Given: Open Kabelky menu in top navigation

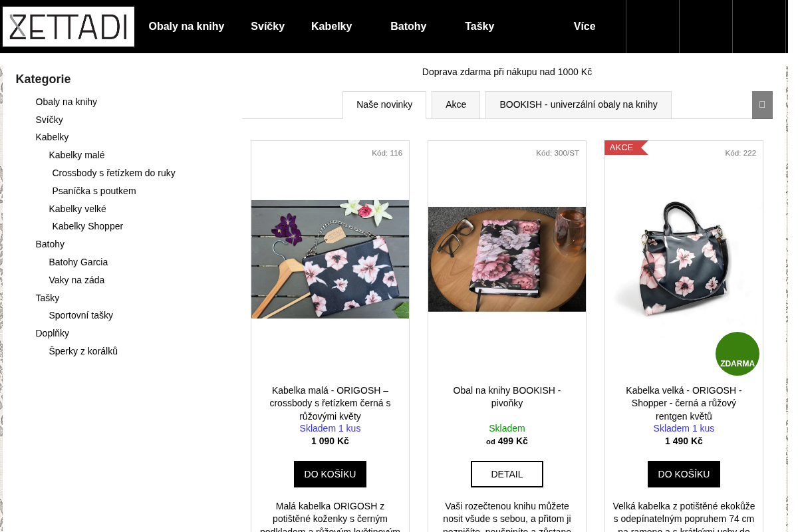Looking at the screenshot, I should coord(331,27).
